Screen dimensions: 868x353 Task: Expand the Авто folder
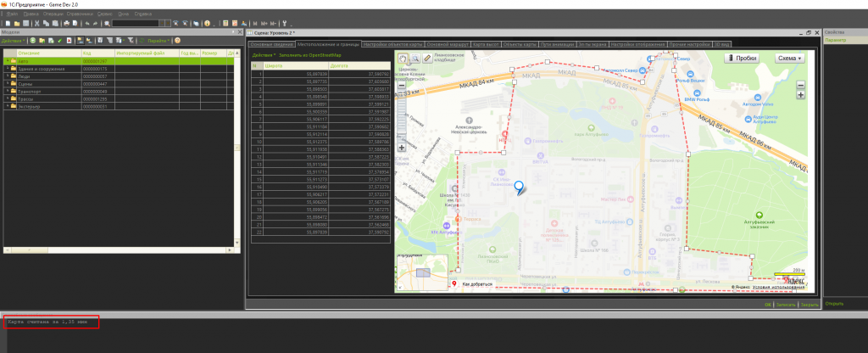(8, 61)
